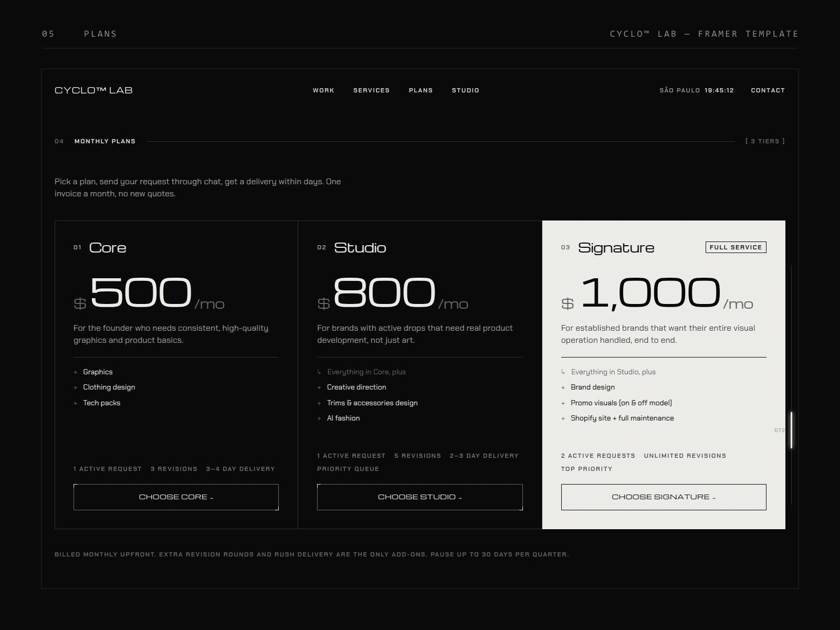Screen dimensions: 840x630
Task: Click the CONTACT link
Action: (768, 90)
